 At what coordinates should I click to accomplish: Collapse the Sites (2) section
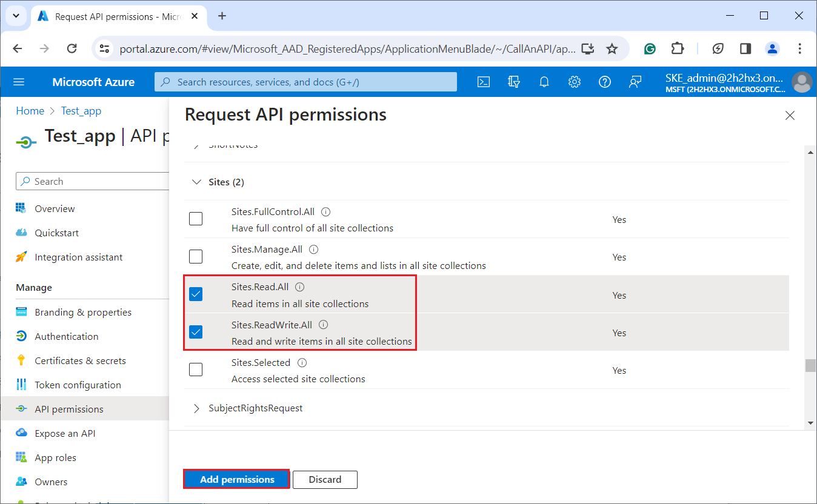coord(196,182)
